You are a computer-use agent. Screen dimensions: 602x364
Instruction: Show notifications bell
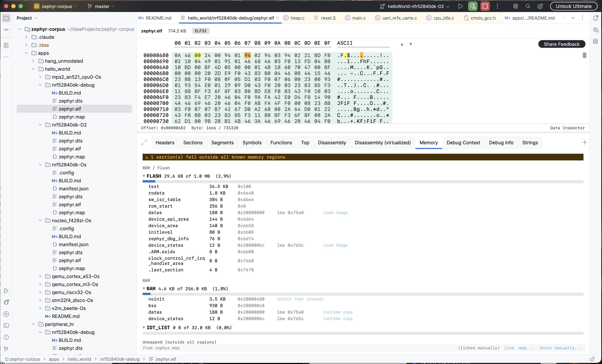point(595,18)
